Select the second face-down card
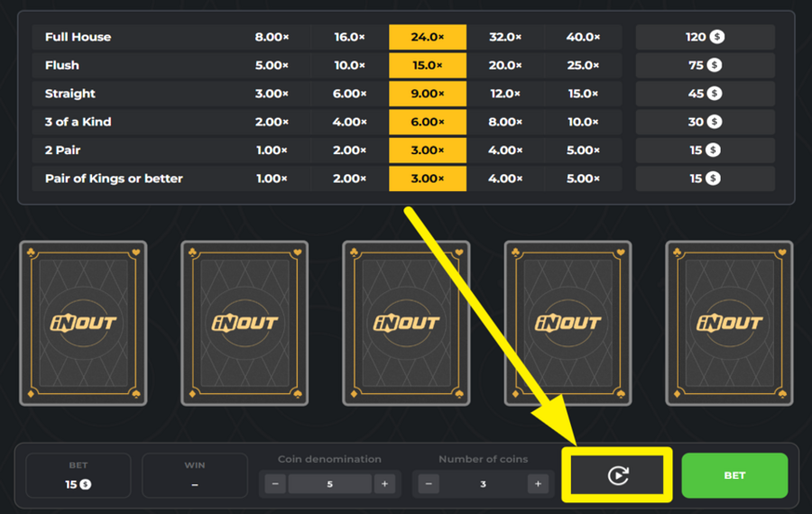Image resolution: width=812 pixels, height=514 pixels. (245, 323)
